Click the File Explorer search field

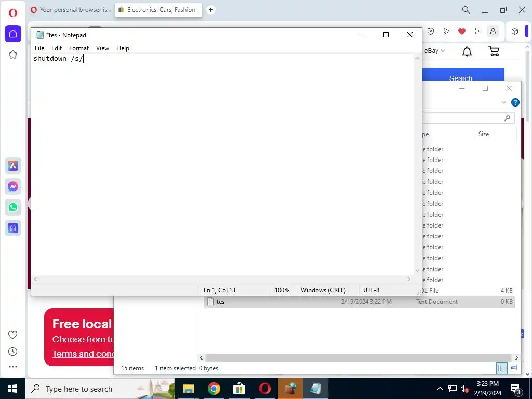(468, 118)
